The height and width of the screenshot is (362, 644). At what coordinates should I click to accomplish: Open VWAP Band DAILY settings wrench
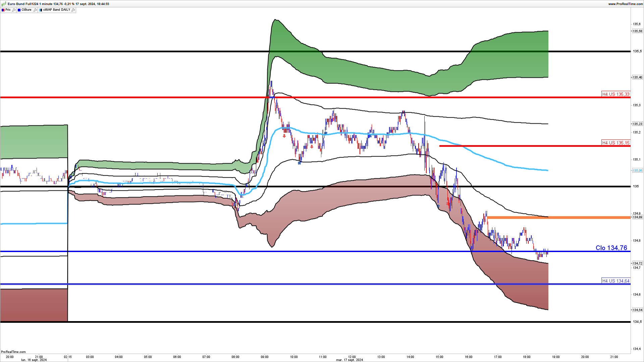pyautogui.click(x=73, y=10)
